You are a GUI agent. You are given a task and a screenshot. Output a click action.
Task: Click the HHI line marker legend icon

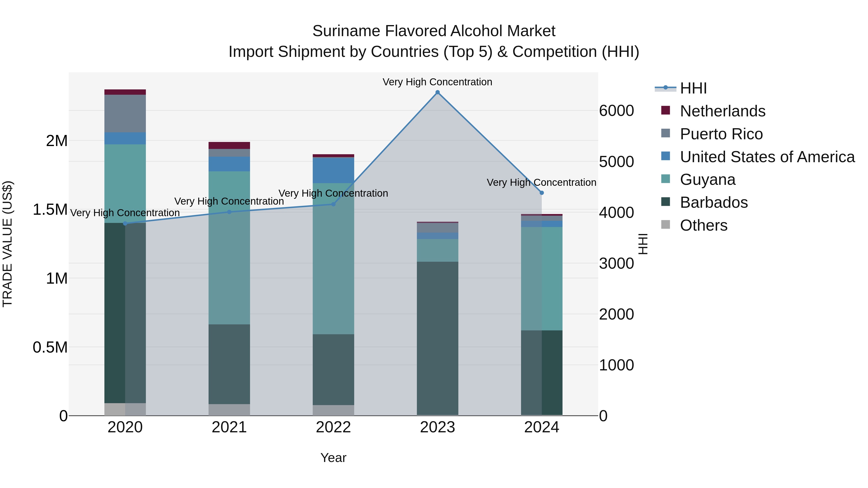click(665, 88)
